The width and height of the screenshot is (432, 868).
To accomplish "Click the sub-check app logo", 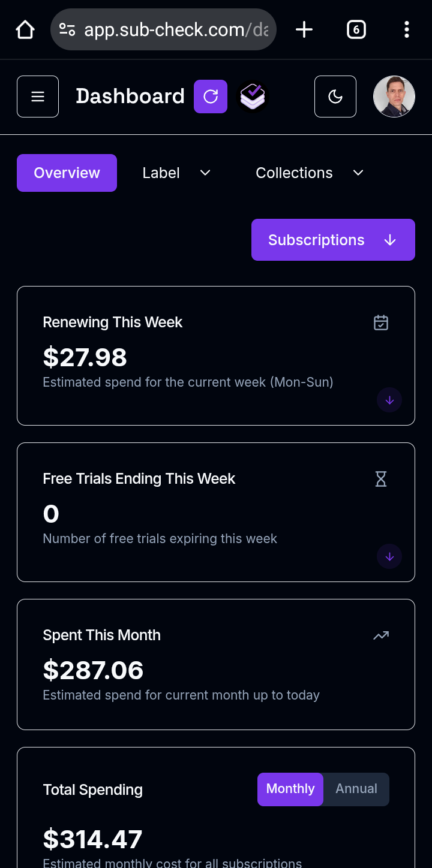I will pyautogui.click(x=253, y=96).
